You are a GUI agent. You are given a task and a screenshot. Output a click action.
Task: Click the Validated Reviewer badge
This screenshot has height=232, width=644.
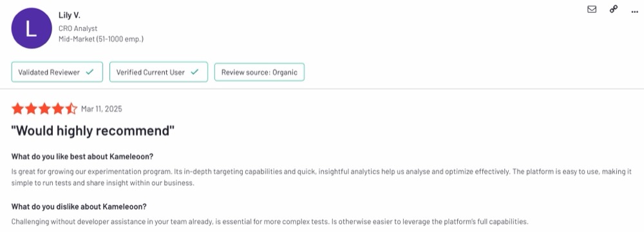(57, 72)
